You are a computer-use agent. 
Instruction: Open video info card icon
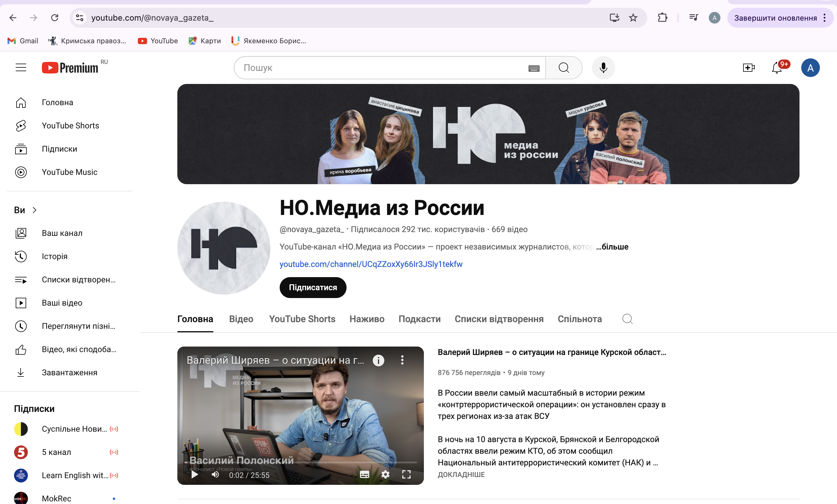pos(379,360)
